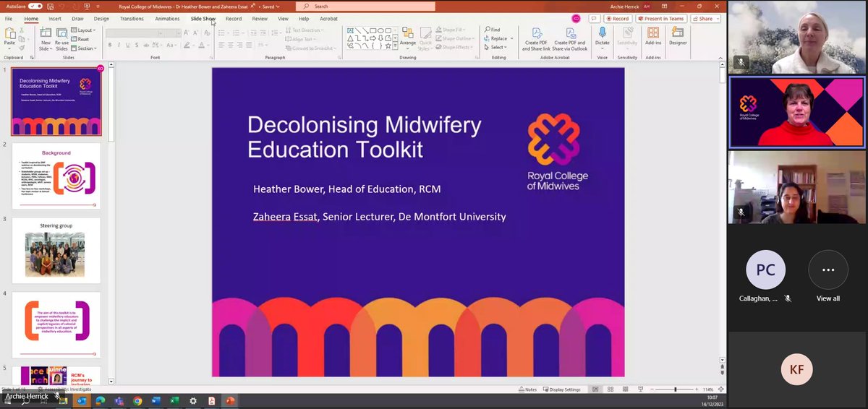Insert a New Slide
This screenshot has width=868, height=409.
[x=46, y=39]
